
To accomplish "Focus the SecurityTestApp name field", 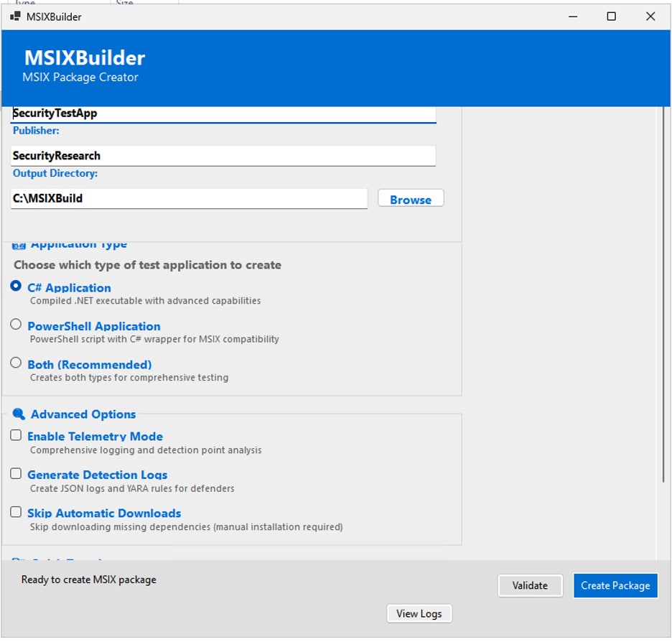I will click(223, 113).
